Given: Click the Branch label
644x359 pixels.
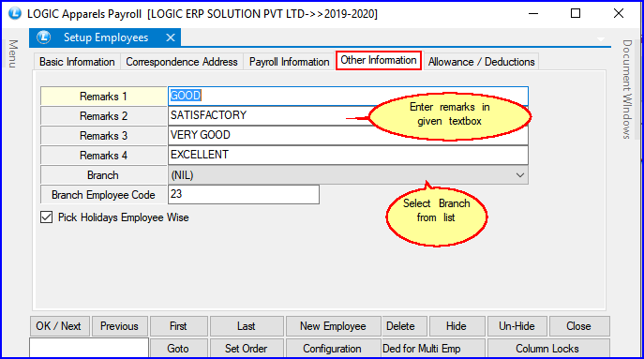Looking at the screenshot, I should tap(103, 175).
